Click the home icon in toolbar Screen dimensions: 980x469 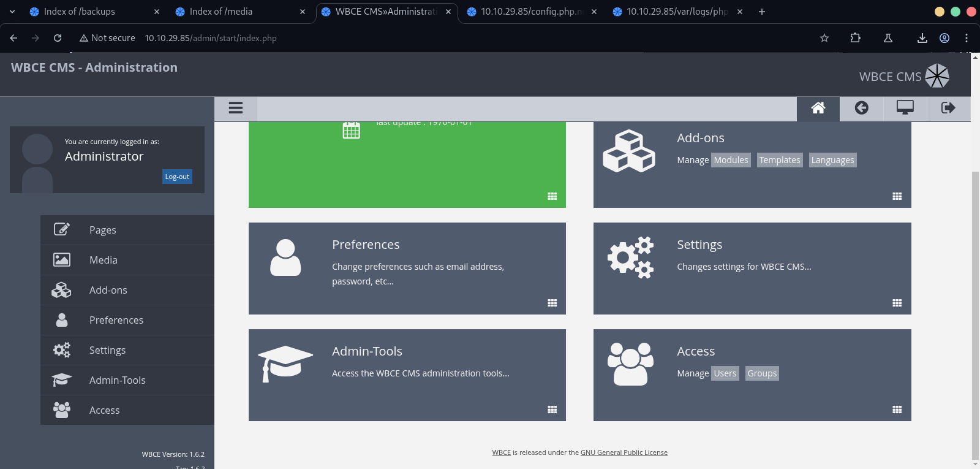(x=818, y=109)
